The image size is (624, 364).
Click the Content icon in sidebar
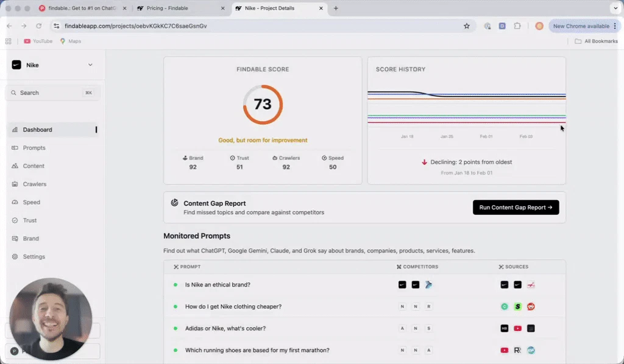point(15,166)
